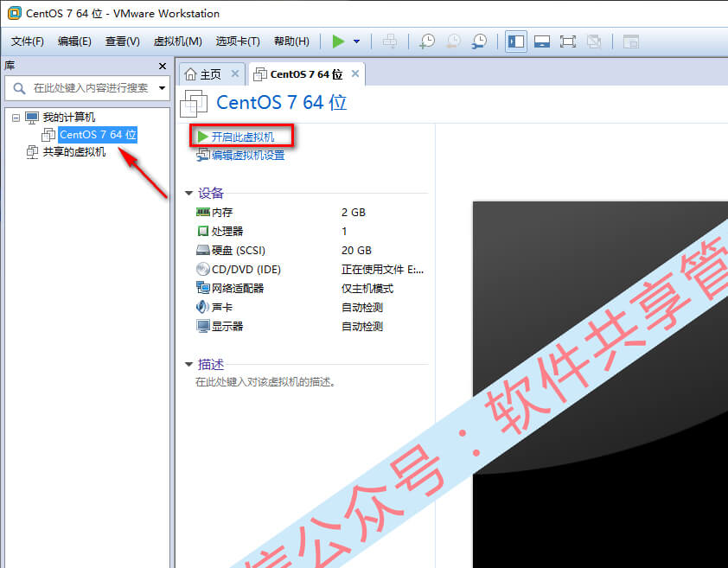This screenshot has width=728, height=568.
Task: Close the 库 library panel
Action: 163,66
